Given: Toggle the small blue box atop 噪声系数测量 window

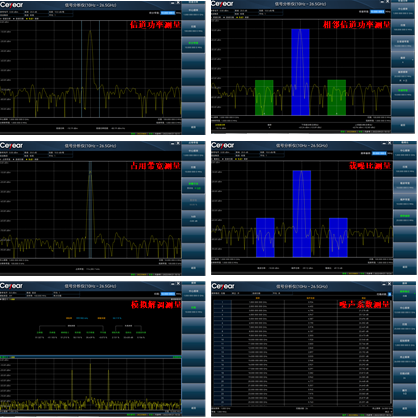Looking at the screenshot, I should coord(389,294).
